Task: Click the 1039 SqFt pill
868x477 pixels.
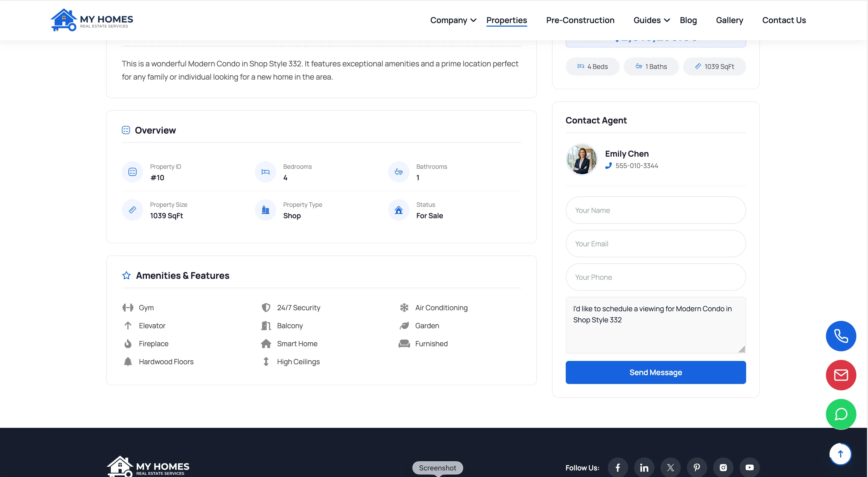Action: [714, 66]
